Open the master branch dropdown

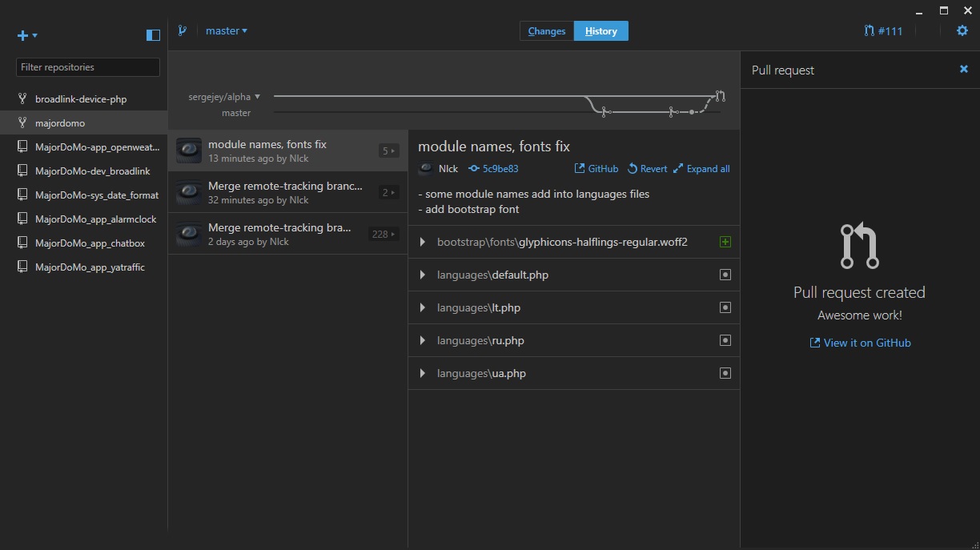[x=227, y=31]
